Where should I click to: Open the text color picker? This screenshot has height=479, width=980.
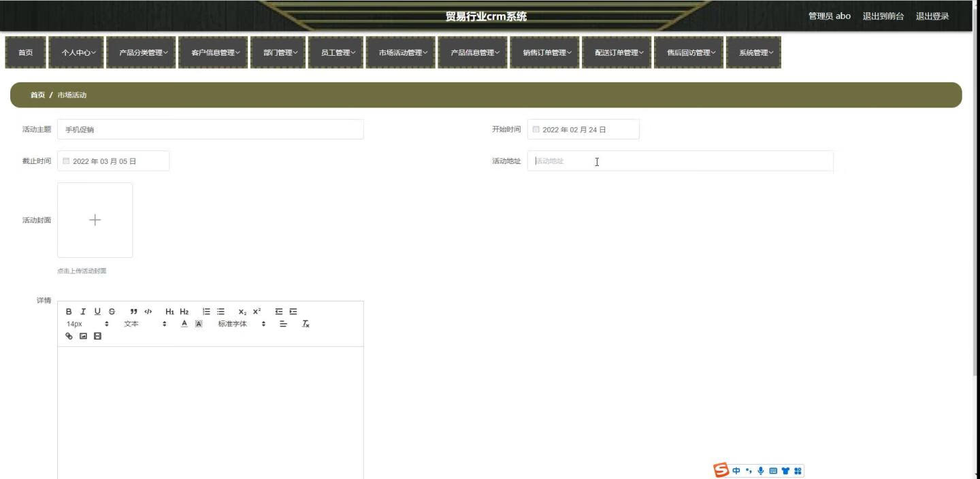coord(184,324)
